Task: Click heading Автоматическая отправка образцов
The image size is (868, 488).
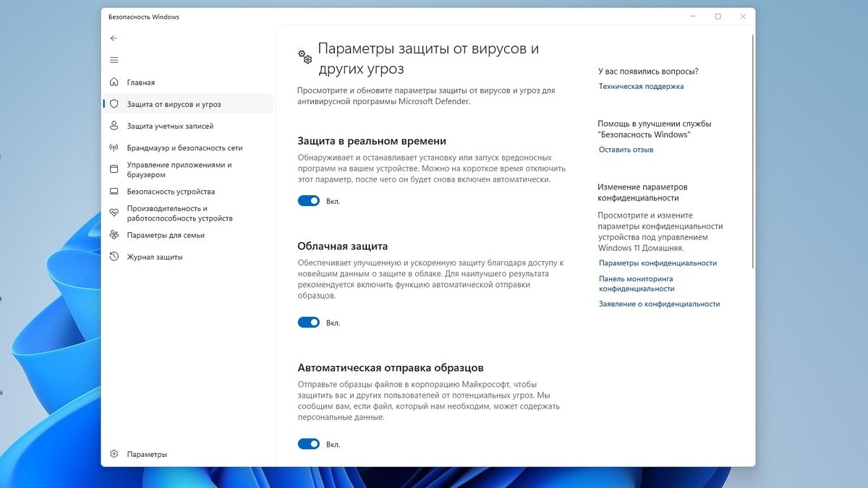Action: [391, 367]
